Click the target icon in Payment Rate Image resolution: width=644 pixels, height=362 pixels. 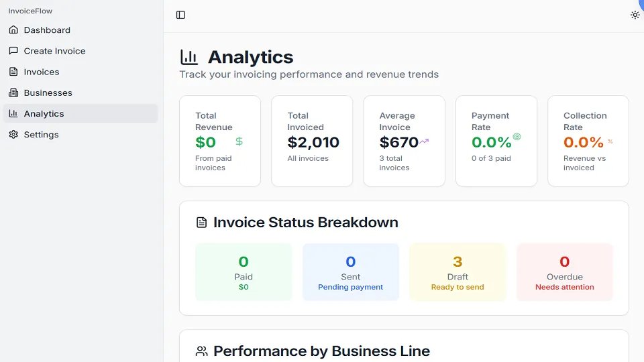coord(517,137)
